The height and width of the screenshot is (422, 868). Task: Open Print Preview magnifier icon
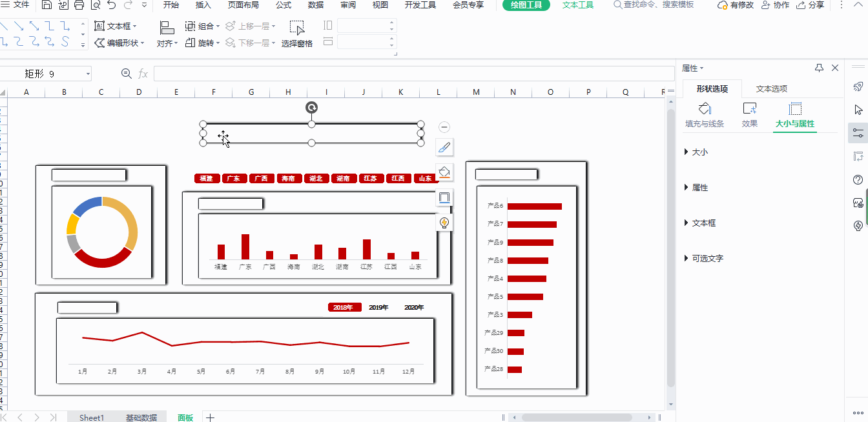95,5
